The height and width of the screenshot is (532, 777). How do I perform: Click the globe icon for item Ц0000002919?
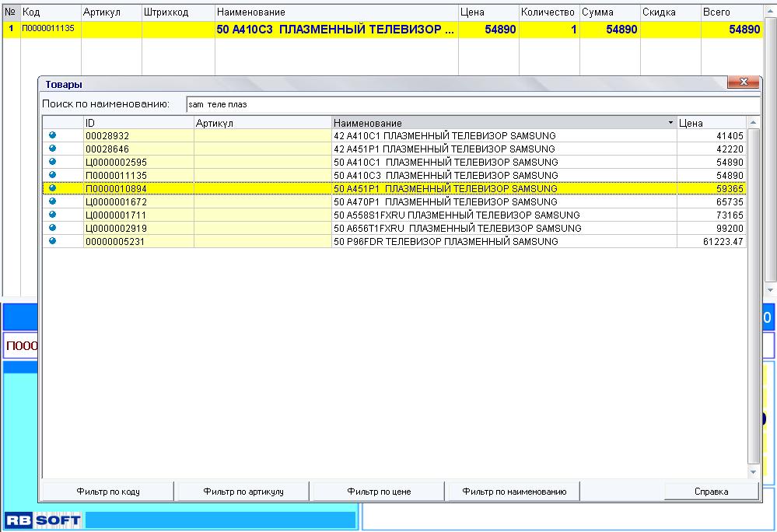(x=52, y=228)
